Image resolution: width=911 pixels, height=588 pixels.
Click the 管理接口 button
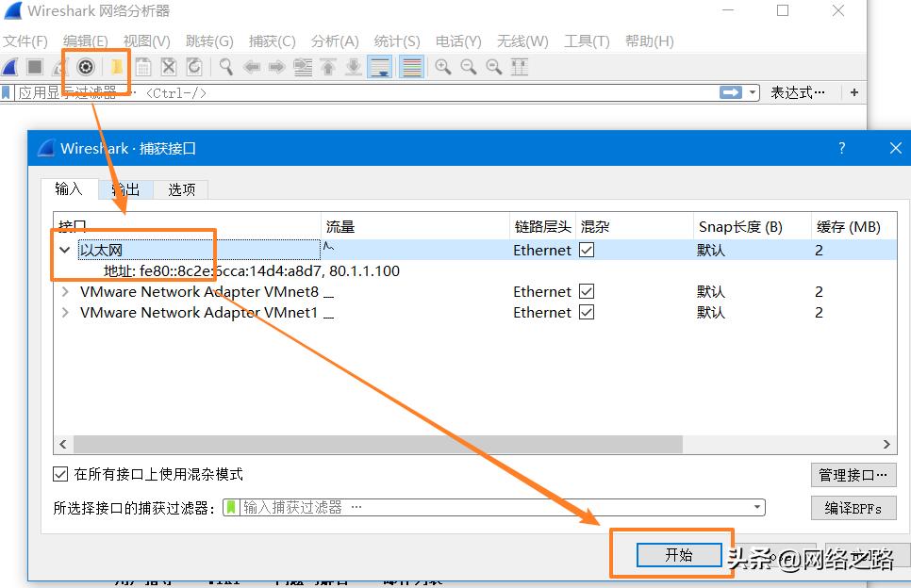pos(853,475)
